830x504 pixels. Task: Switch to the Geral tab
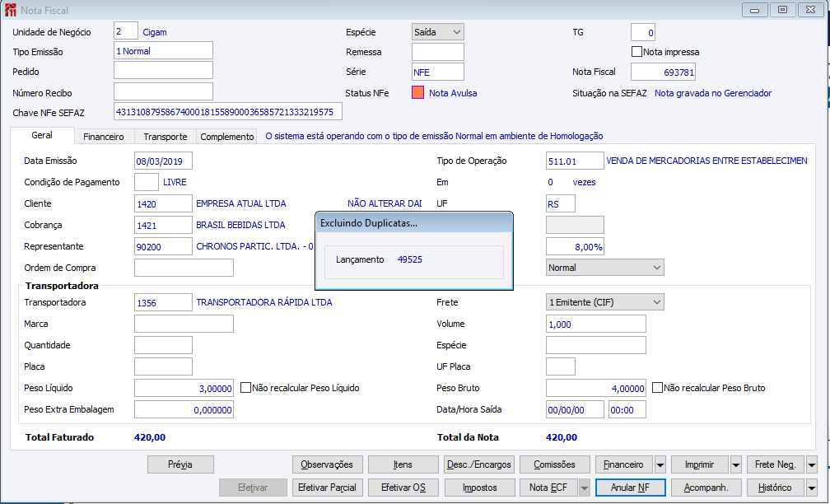(x=42, y=136)
